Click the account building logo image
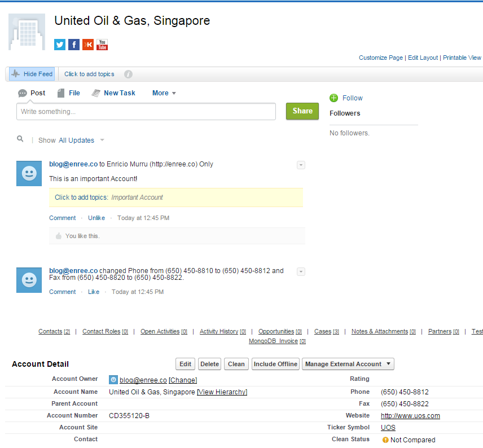The height and width of the screenshot is (448, 483). coord(27,32)
